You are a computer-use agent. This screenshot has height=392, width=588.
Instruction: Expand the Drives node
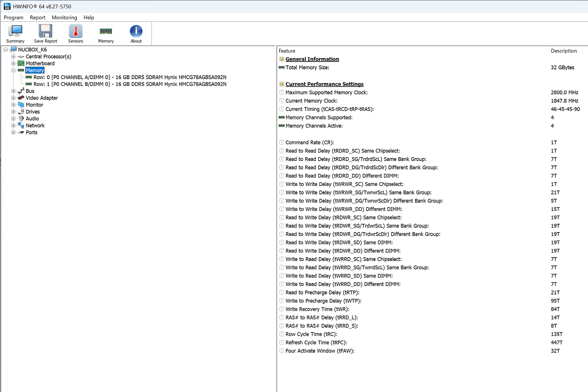pos(13,112)
